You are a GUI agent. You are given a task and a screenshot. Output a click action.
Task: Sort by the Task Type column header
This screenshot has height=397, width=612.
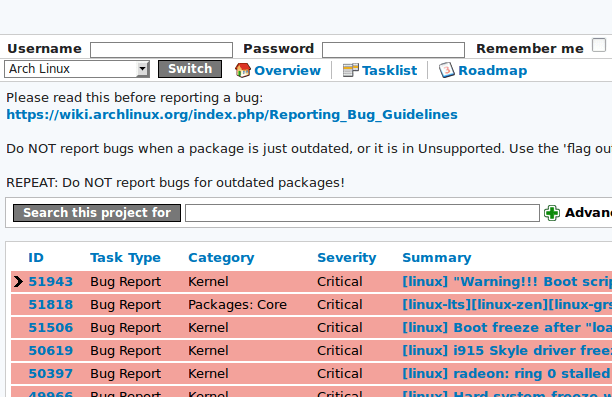pyautogui.click(x=125, y=258)
